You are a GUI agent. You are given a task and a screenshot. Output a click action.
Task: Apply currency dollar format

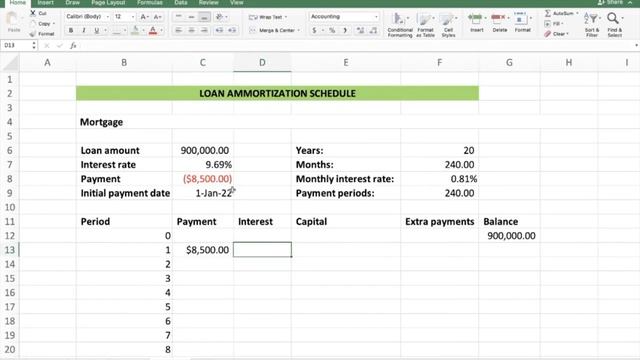click(314, 30)
